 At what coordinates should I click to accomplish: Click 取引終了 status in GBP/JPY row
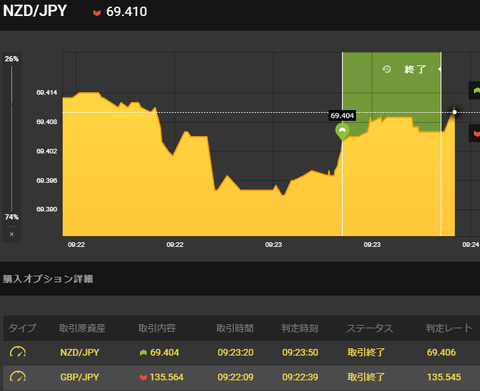click(366, 377)
